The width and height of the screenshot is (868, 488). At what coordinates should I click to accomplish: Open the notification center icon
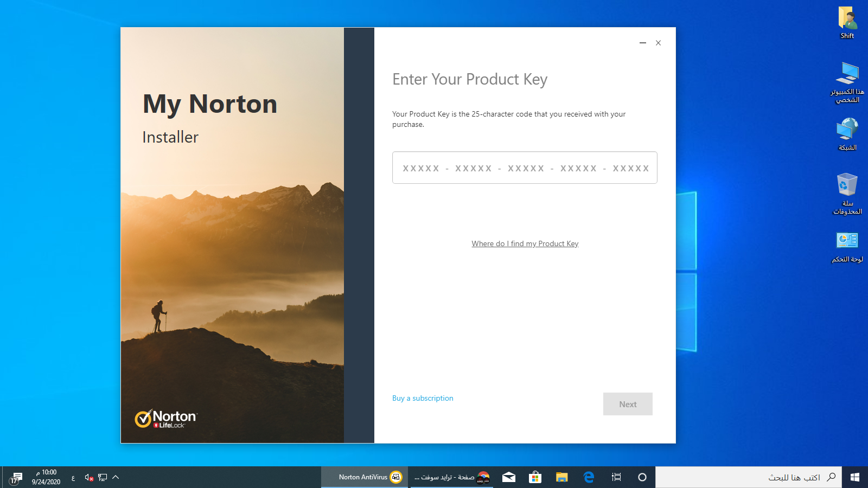(16, 478)
